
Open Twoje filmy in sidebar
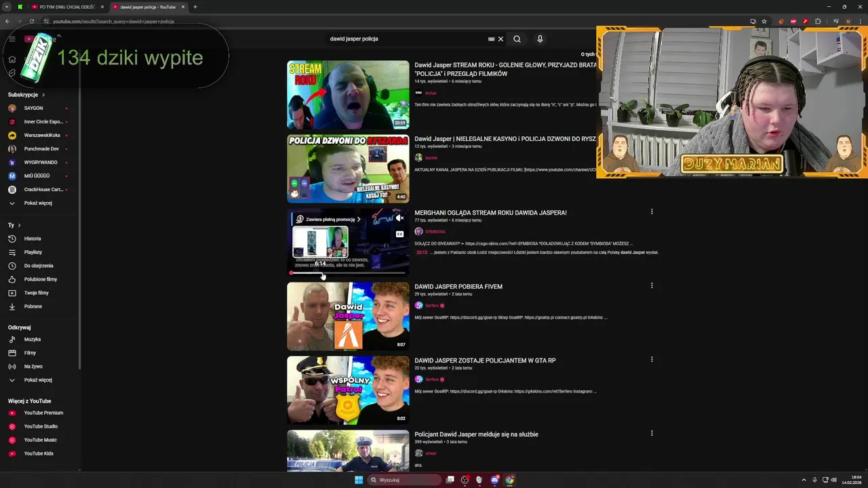(36, 293)
